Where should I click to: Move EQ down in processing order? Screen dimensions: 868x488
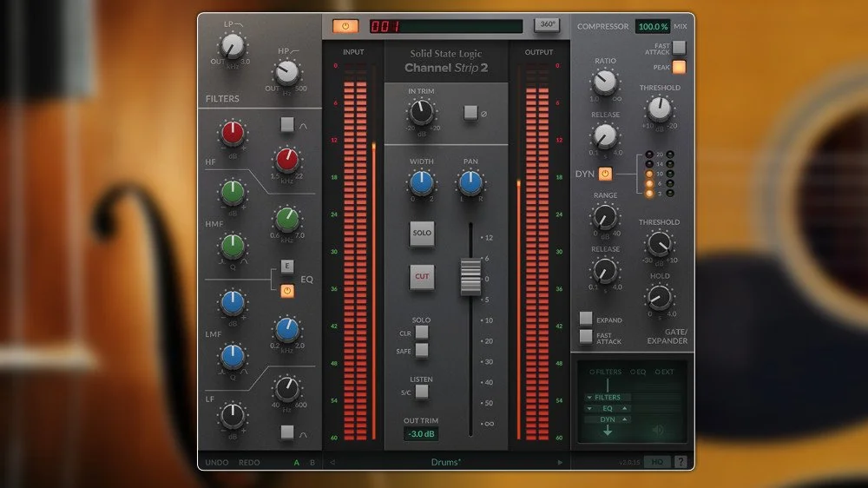point(589,408)
